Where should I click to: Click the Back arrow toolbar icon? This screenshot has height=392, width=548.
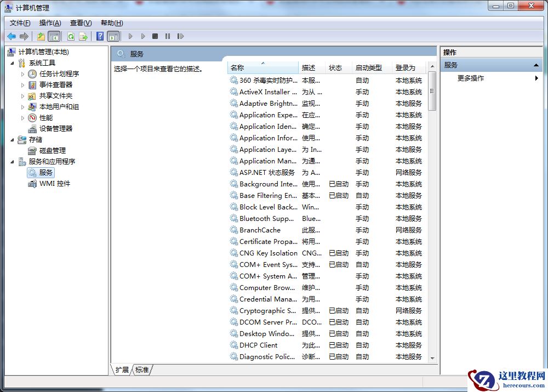[12, 36]
